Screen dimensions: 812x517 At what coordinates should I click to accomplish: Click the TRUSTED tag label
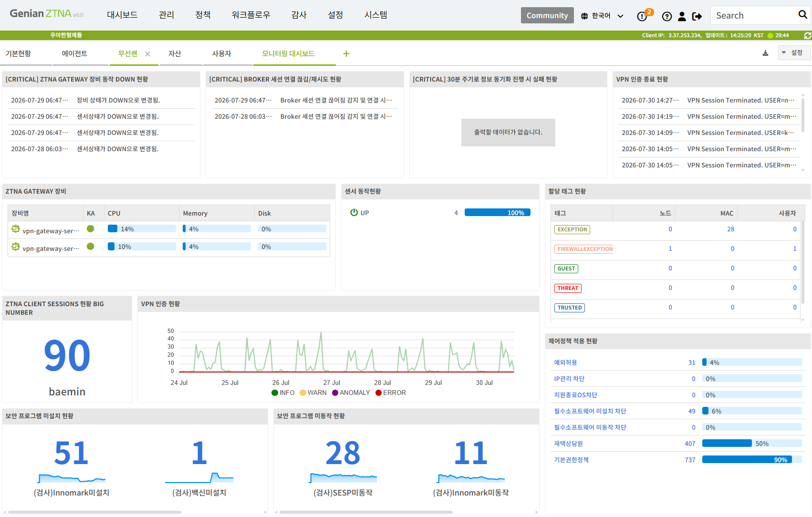click(x=570, y=308)
